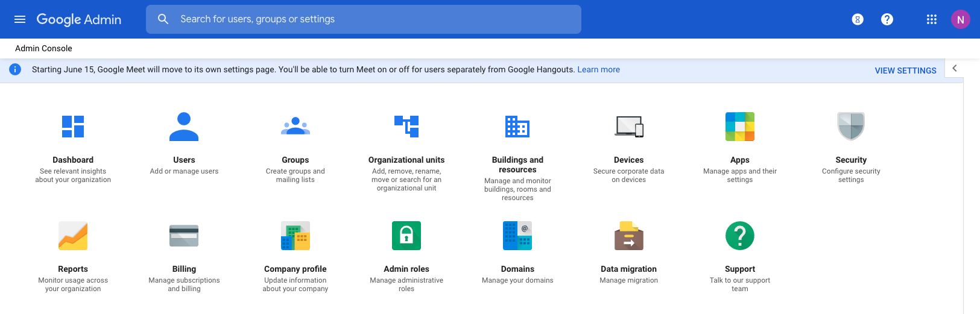The height and width of the screenshot is (314, 980).
Task: Click the Buildings and resources title text
Action: pos(517,165)
